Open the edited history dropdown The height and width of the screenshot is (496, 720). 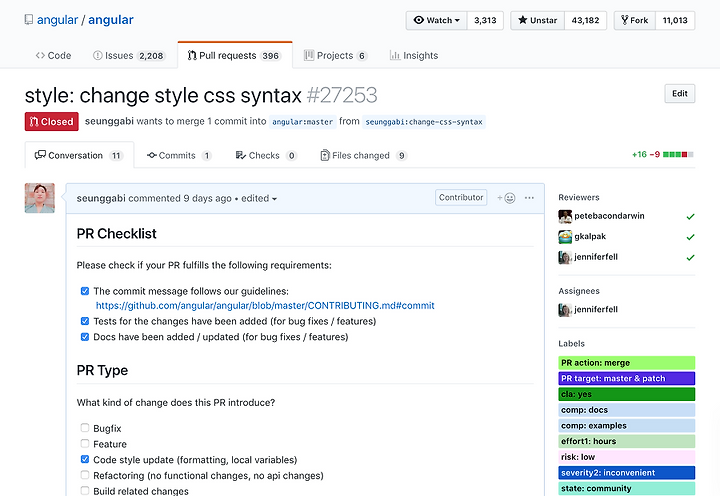pyautogui.click(x=259, y=198)
